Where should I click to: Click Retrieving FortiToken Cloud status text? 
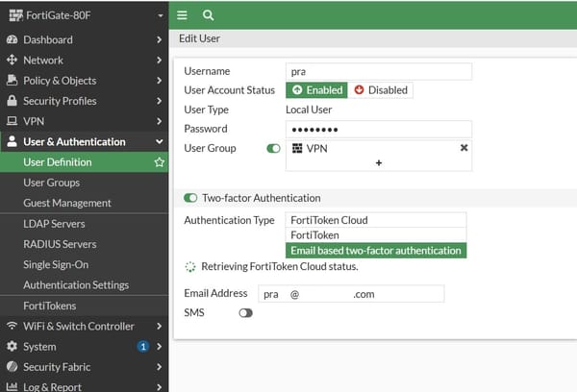[x=280, y=266]
